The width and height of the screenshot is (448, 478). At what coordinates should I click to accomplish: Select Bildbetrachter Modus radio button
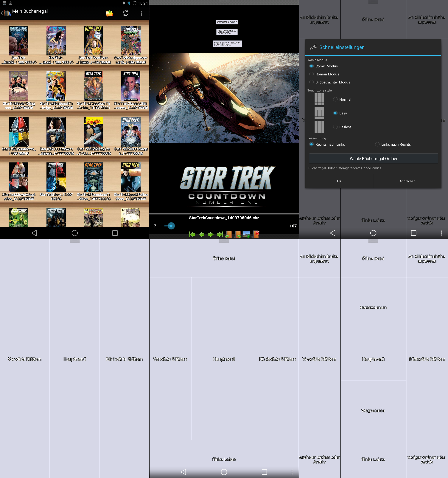[312, 82]
